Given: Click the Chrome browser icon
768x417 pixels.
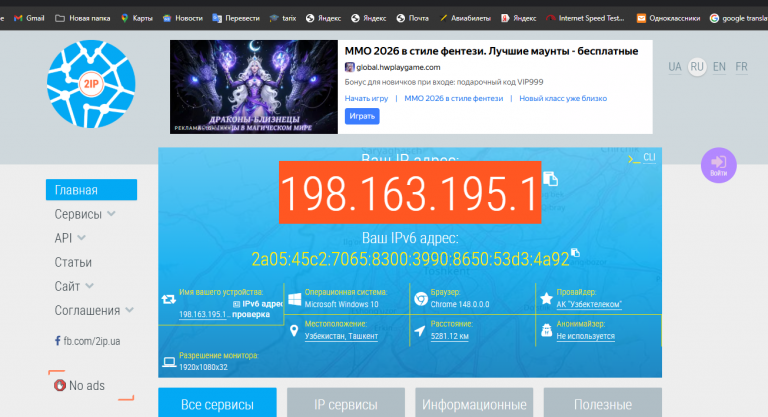Looking at the screenshot, I should coord(421,298).
